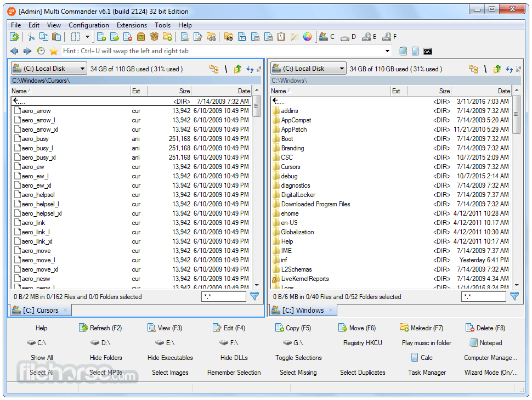This screenshot has width=532, height=400.
Task: Open the dropdown arrow beside selection icon
Action: click(x=87, y=37)
